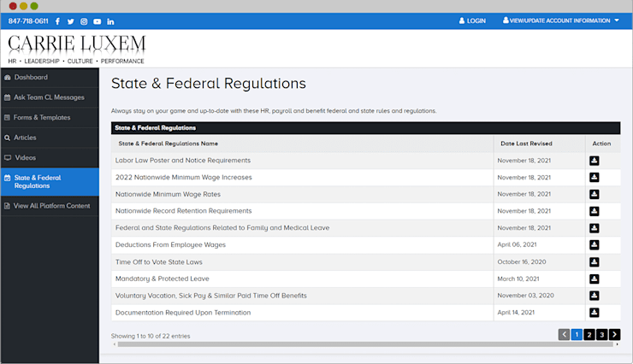633x364 pixels.
Task: Download Mandatory & Protected Leave document
Action: click(595, 279)
